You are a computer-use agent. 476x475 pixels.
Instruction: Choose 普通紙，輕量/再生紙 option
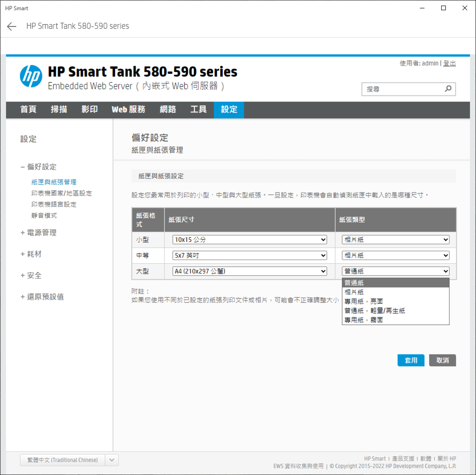(396, 311)
